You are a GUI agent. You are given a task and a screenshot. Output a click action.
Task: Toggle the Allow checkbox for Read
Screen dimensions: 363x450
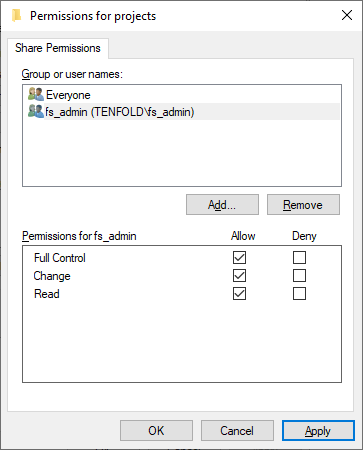point(239,294)
